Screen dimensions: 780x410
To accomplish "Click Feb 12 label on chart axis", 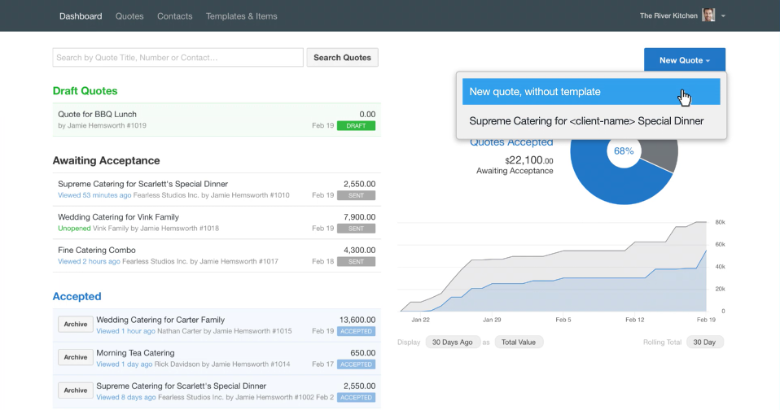I will coord(635,319).
